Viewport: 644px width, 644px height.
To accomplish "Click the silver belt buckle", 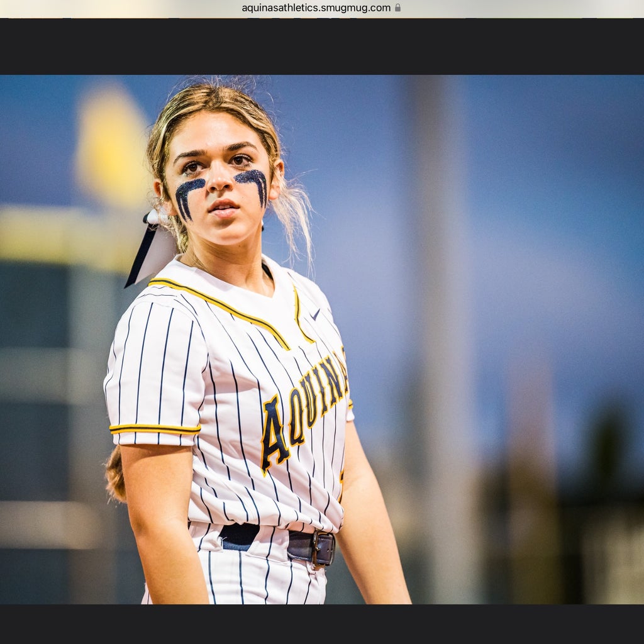I will click(323, 548).
